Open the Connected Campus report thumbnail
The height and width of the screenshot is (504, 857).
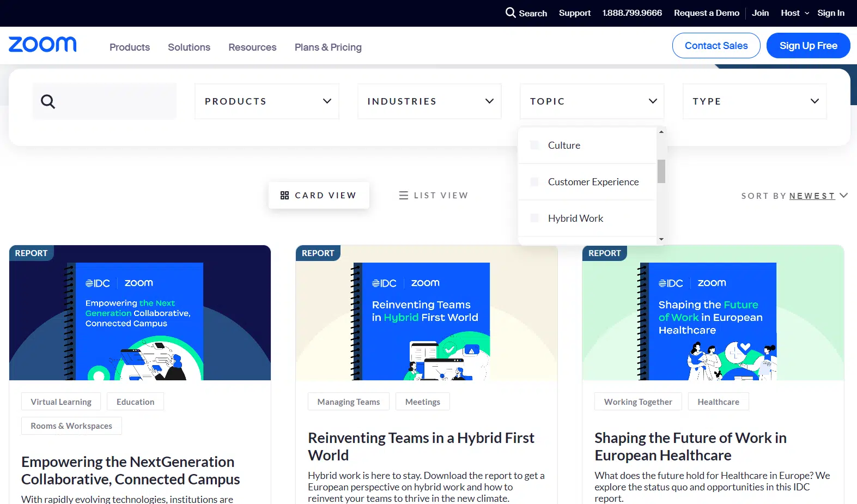click(x=140, y=313)
